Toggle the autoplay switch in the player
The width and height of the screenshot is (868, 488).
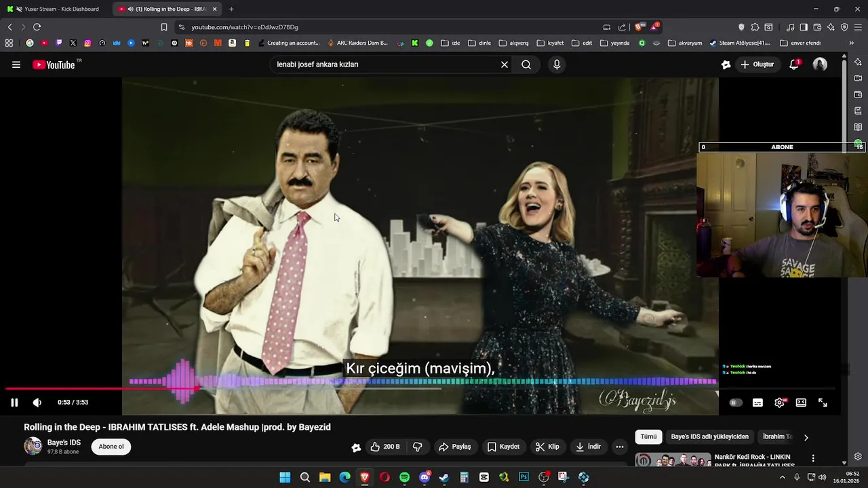click(x=735, y=403)
